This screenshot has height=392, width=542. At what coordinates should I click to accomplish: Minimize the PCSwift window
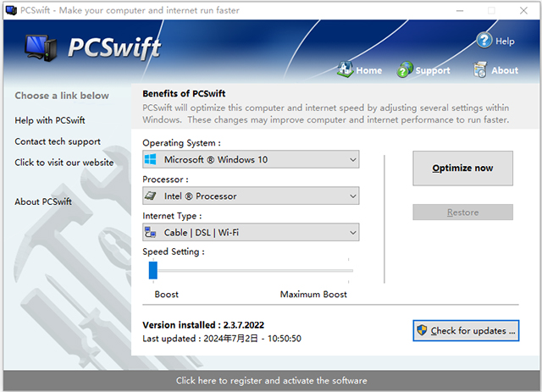459,11
